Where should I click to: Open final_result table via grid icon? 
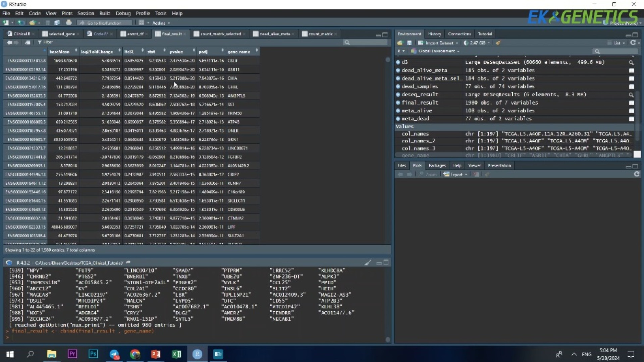click(x=632, y=103)
